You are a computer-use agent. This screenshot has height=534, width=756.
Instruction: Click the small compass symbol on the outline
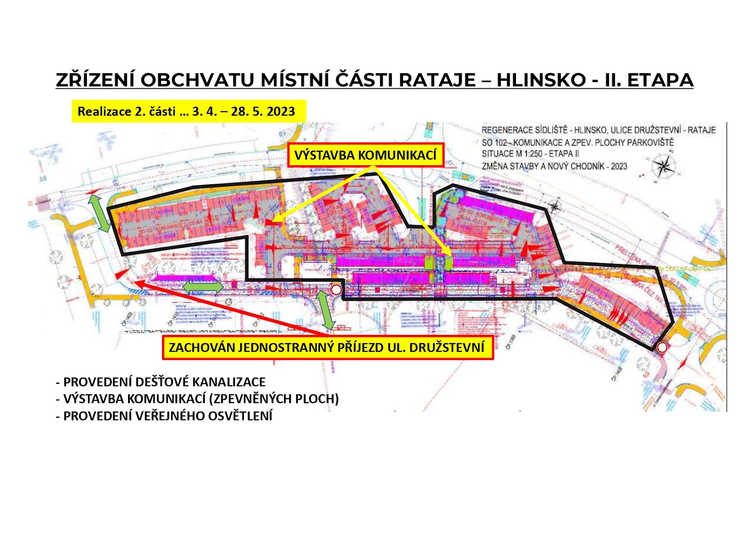[x=554, y=207]
